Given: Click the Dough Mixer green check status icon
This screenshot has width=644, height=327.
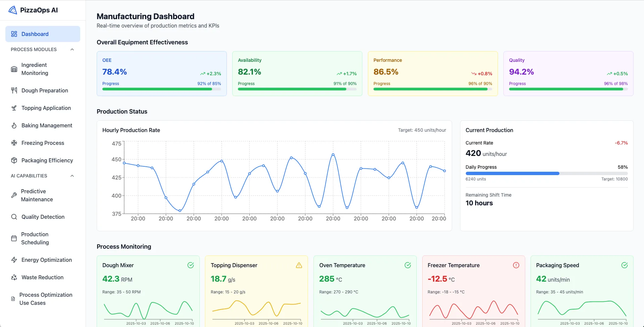Looking at the screenshot, I should point(191,265).
